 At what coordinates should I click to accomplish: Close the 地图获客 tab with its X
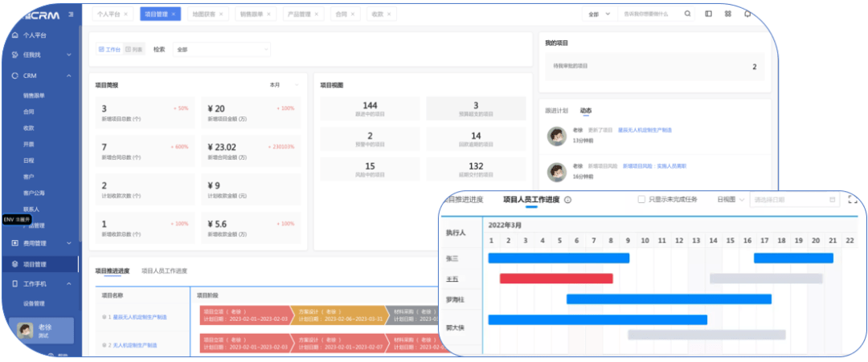[222, 14]
